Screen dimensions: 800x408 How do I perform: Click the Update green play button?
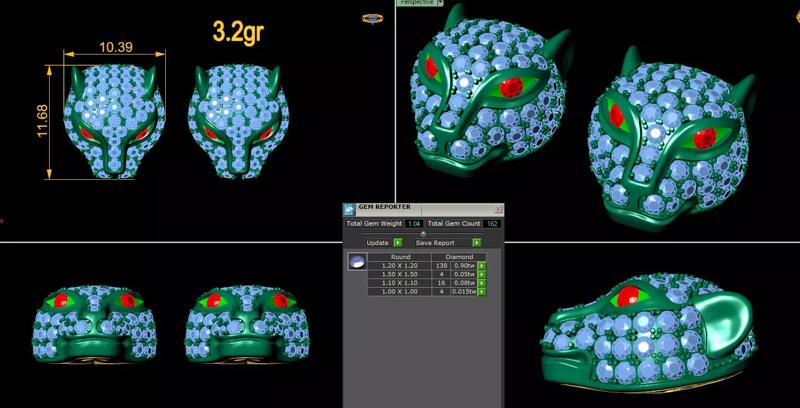[398, 243]
